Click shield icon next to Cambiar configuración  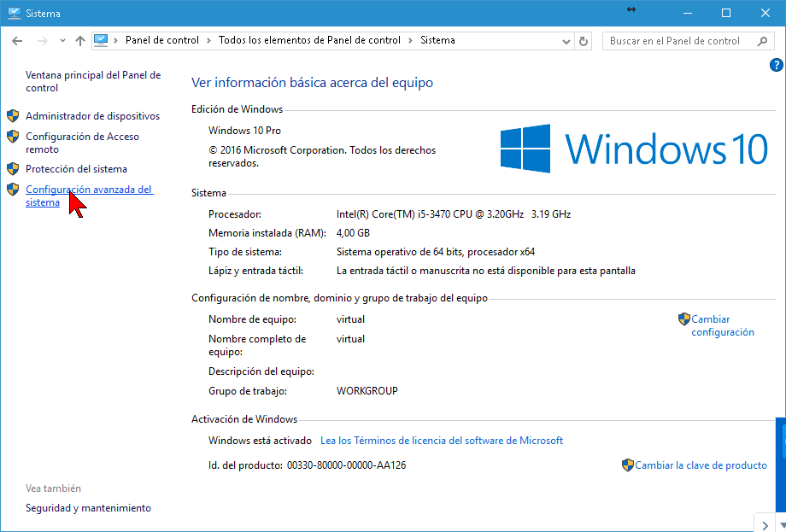[x=684, y=319]
